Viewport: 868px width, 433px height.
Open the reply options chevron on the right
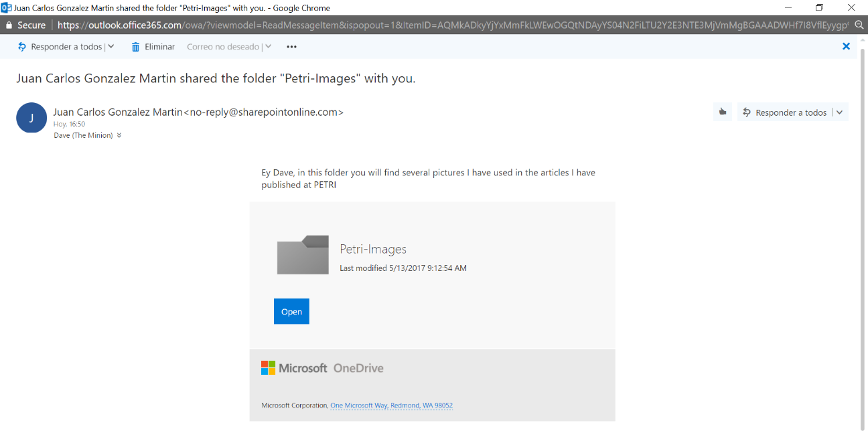pyautogui.click(x=839, y=112)
